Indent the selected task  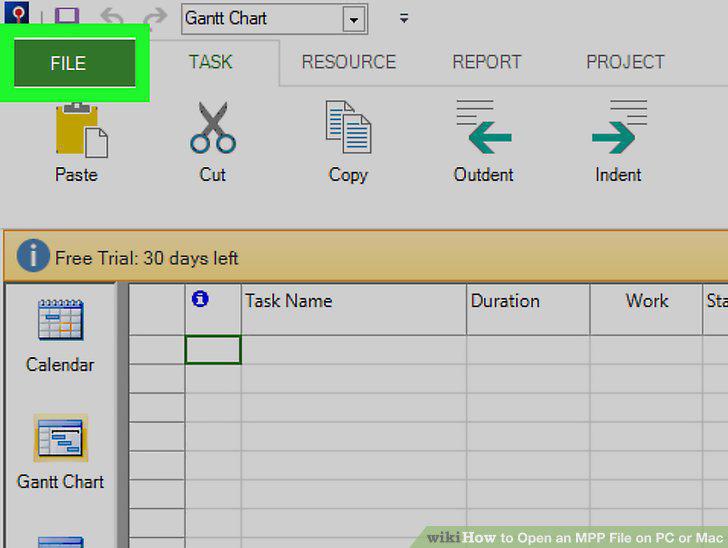coord(618,141)
